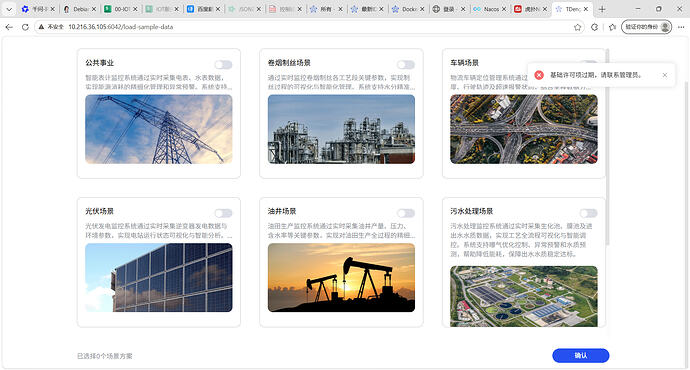The width and height of the screenshot is (690, 370).
Task: Select the 车辆场景 card title
Action: click(x=464, y=63)
